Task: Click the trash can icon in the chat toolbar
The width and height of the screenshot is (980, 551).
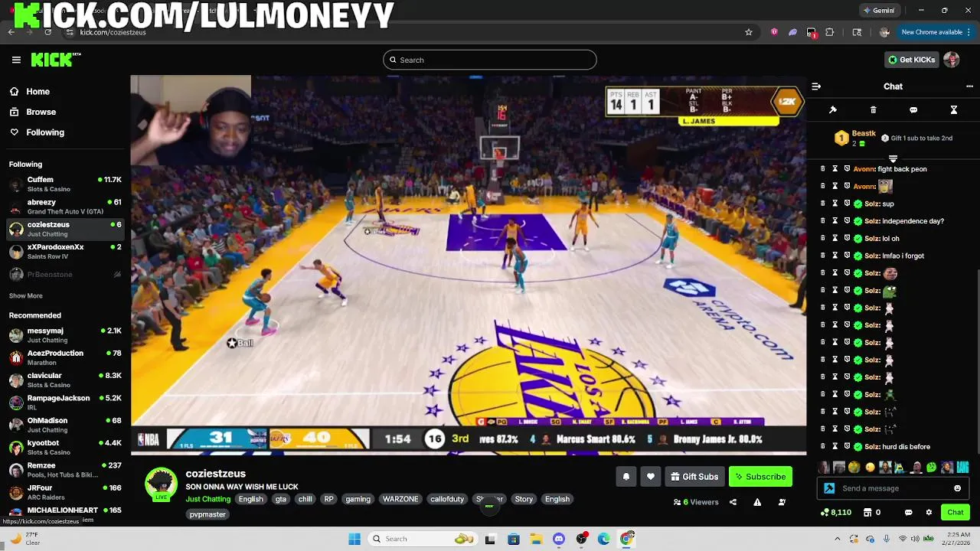Action: pos(874,110)
